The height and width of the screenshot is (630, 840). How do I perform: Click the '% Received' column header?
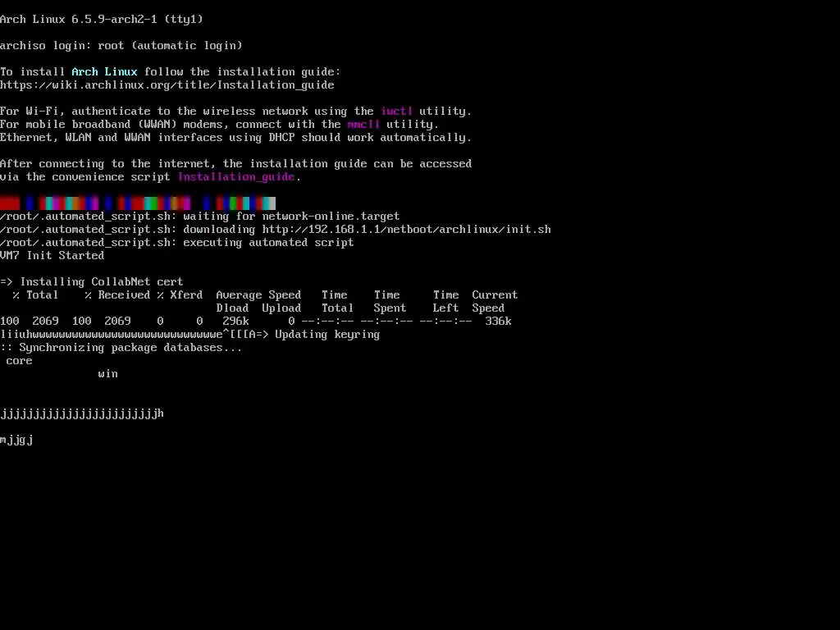click(x=117, y=294)
